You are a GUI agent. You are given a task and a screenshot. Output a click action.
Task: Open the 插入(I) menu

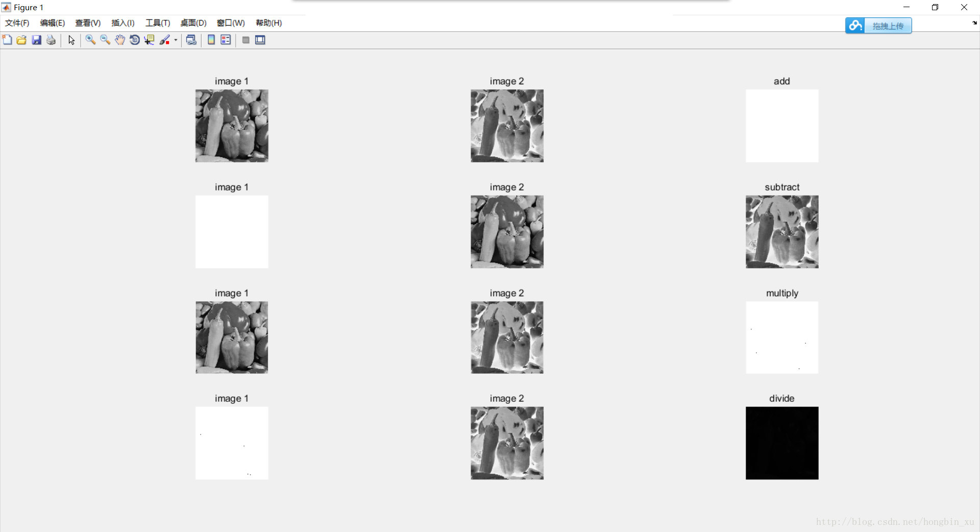coord(123,23)
